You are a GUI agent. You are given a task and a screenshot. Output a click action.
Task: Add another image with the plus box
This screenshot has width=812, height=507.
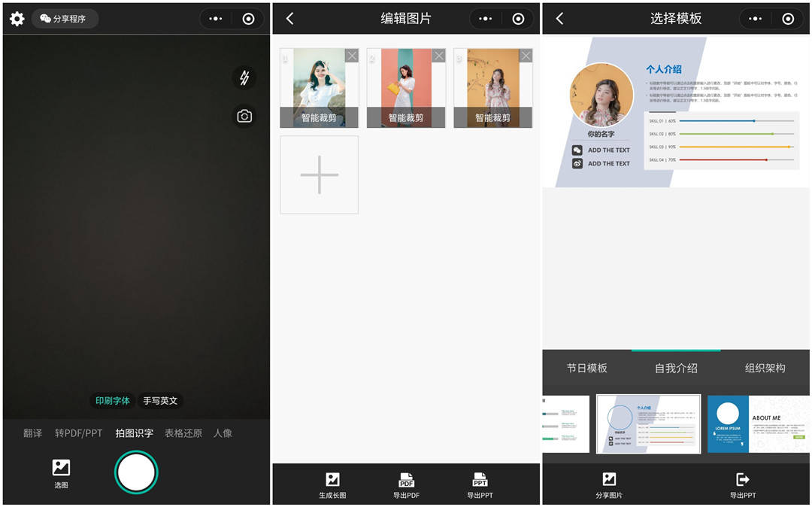pos(319,175)
